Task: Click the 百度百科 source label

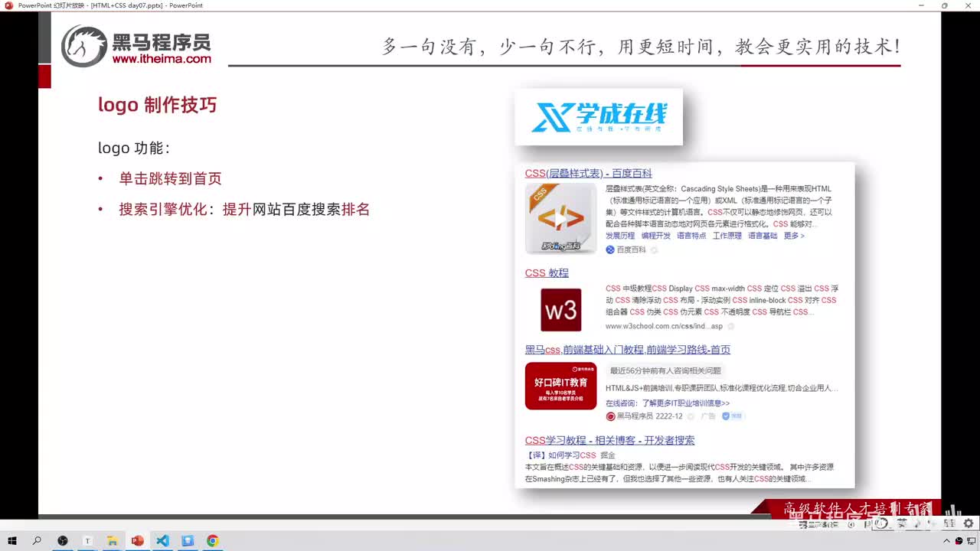Action: (x=626, y=249)
